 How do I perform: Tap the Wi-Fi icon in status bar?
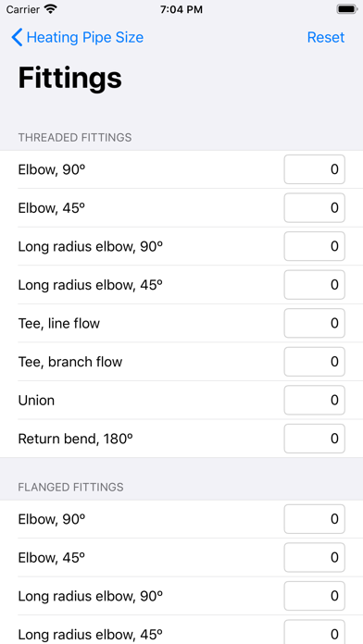pos(50,9)
